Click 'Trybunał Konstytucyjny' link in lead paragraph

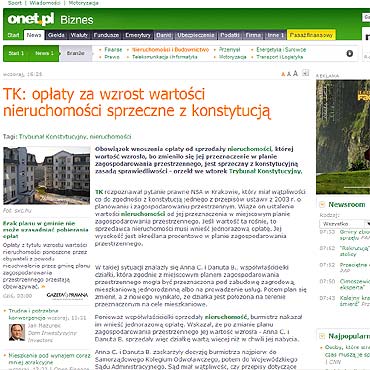[265, 171]
